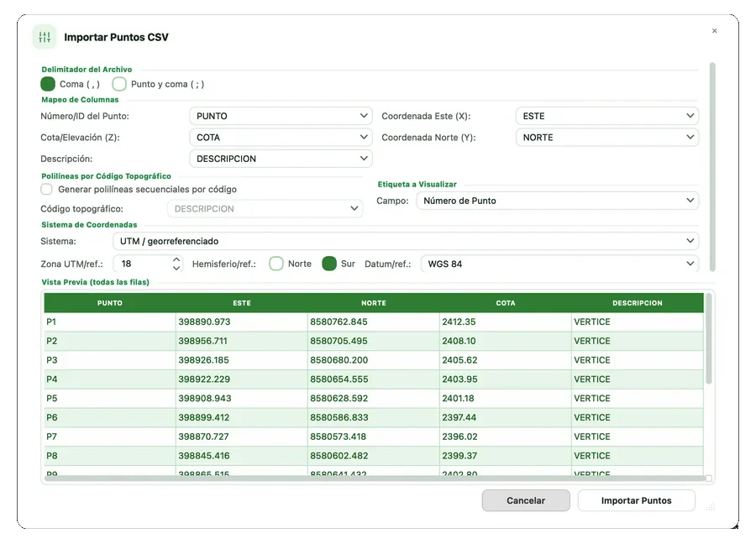Open Descripción dropdown showing DESCRIPCION
756x549 pixels.
[x=281, y=159]
